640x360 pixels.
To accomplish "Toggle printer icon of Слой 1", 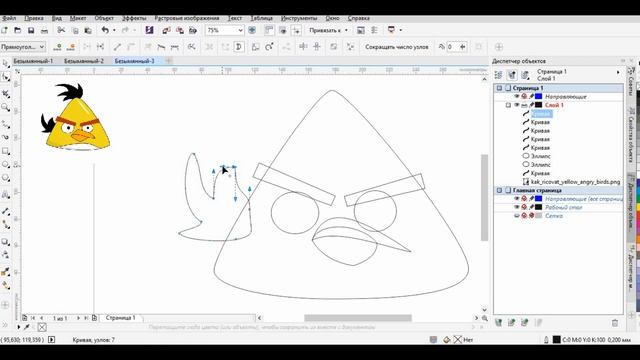I will pyautogui.click(x=524, y=105).
